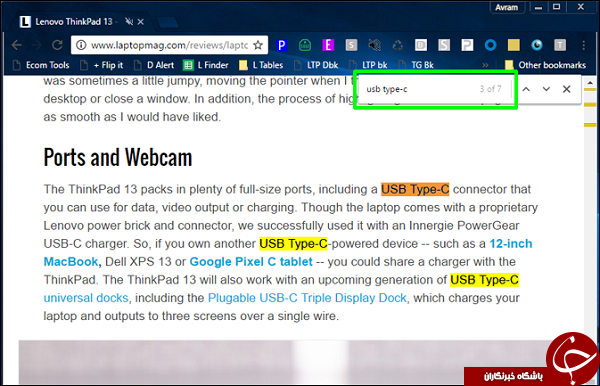This screenshot has height=386, width=600.
Task: Bookmark this page with the star icon
Action: (258, 45)
